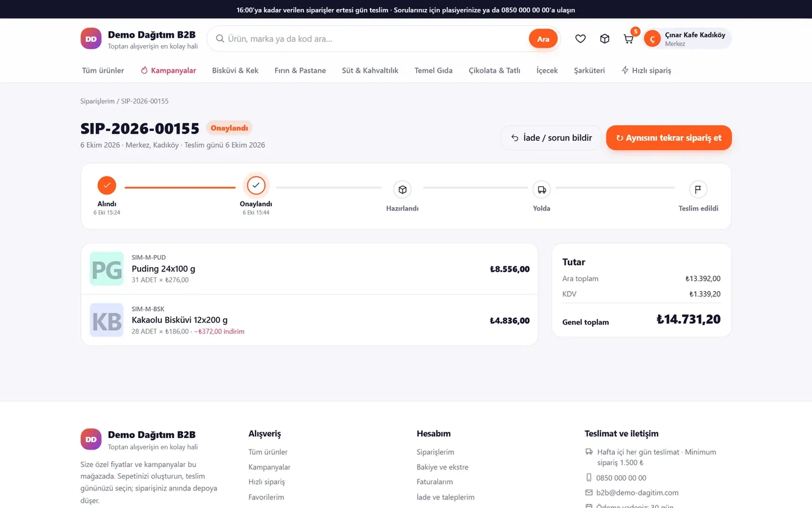This screenshot has width=812, height=508.
Task: Click the footer phone icon
Action: click(589, 478)
